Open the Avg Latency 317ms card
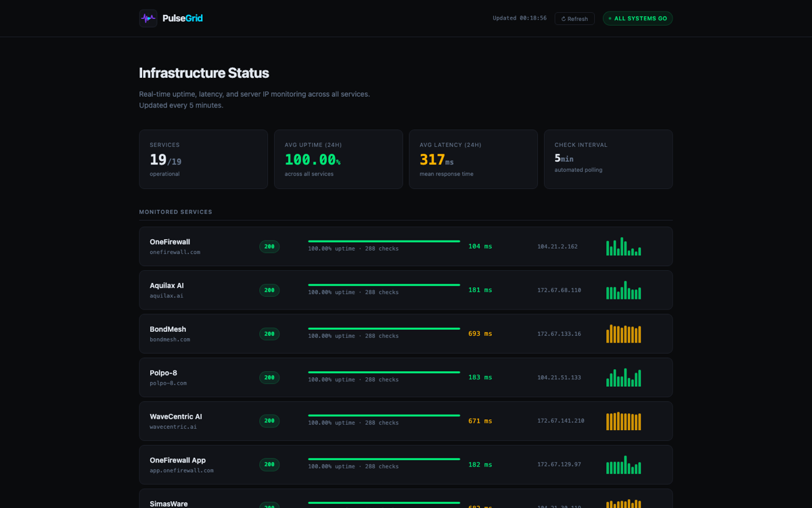 (x=474, y=159)
